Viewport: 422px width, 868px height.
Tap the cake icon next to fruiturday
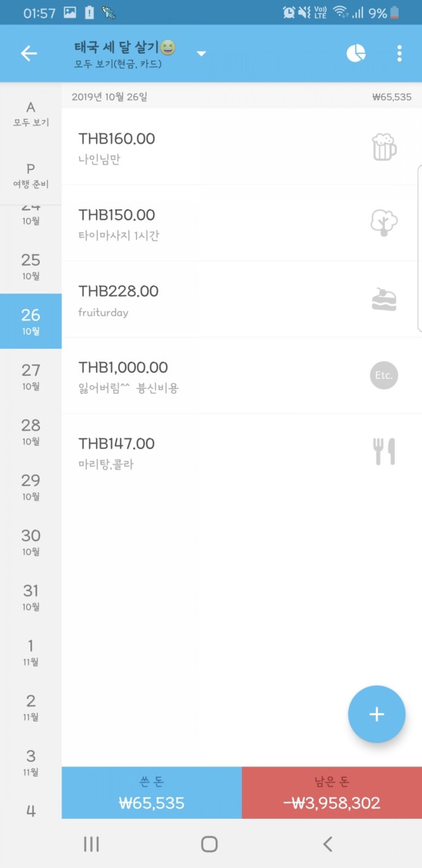(384, 299)
